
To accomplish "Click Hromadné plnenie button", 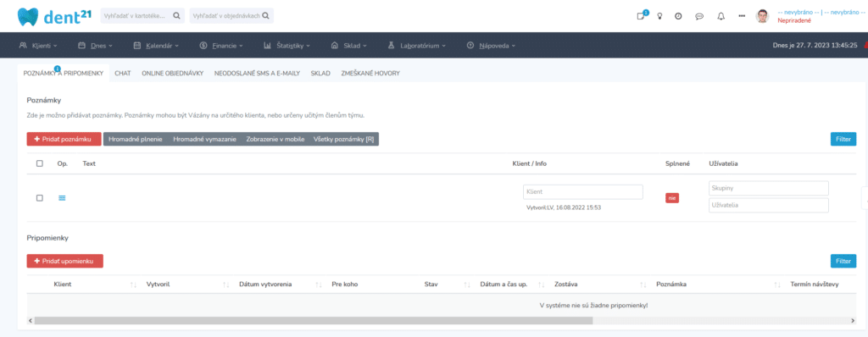I will pyautogui.click(x=136, y=139).
